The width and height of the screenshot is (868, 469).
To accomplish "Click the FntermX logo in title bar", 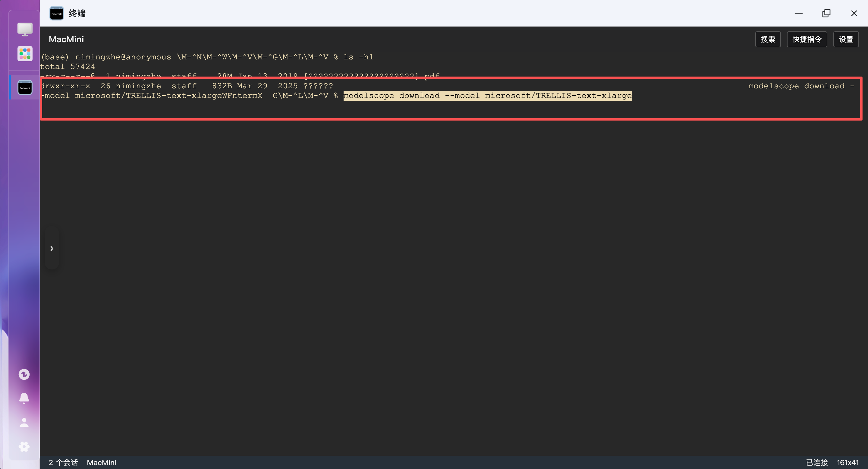I will click(x=57, y=14).
